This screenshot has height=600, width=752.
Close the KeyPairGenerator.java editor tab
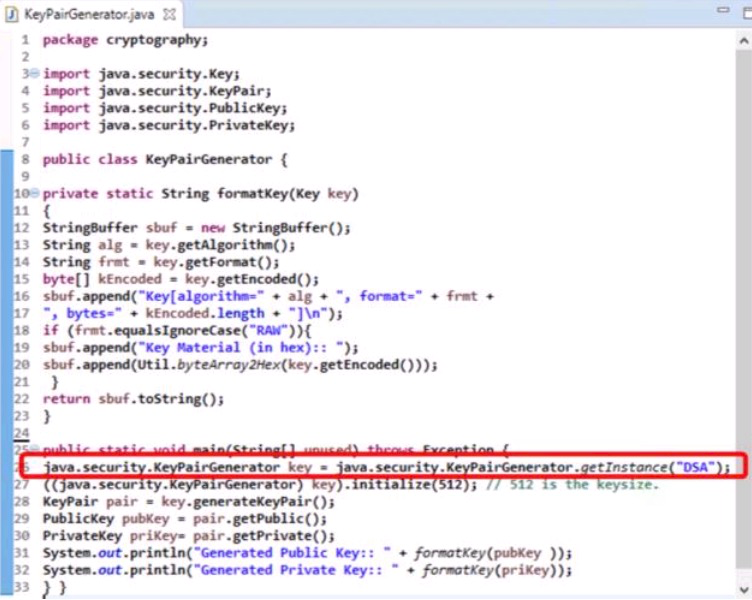(x=168, y=16)
